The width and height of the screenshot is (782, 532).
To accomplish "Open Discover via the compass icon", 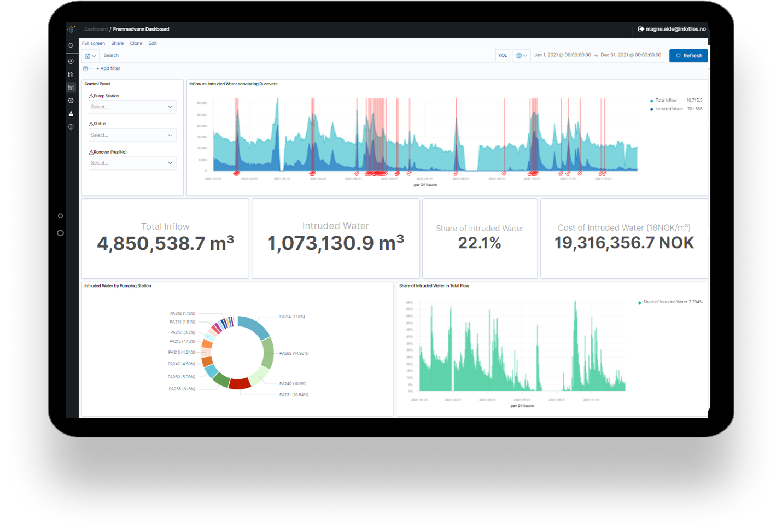I will click(71, 61).
